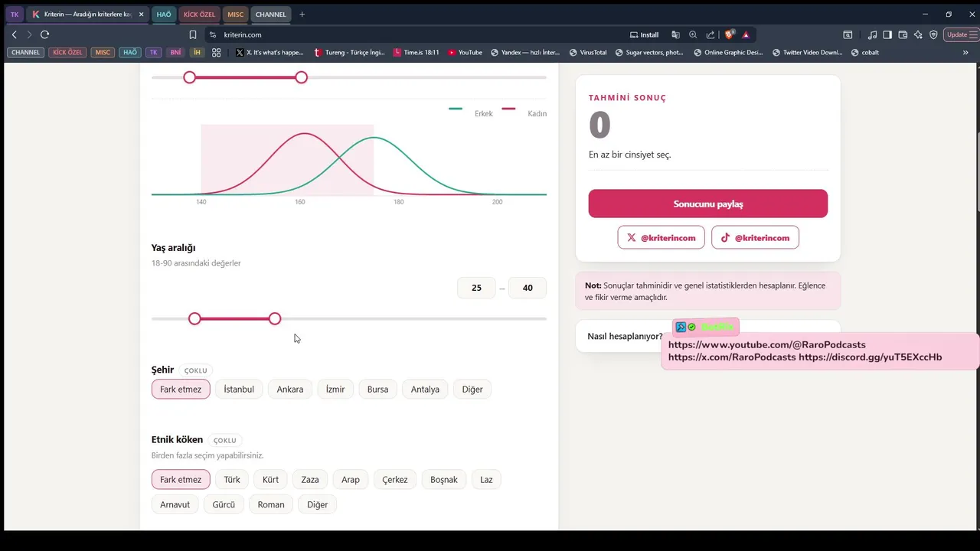Expand the MISC tab group in the tab strip
This screenshot has height=551, width=980.
236,15
